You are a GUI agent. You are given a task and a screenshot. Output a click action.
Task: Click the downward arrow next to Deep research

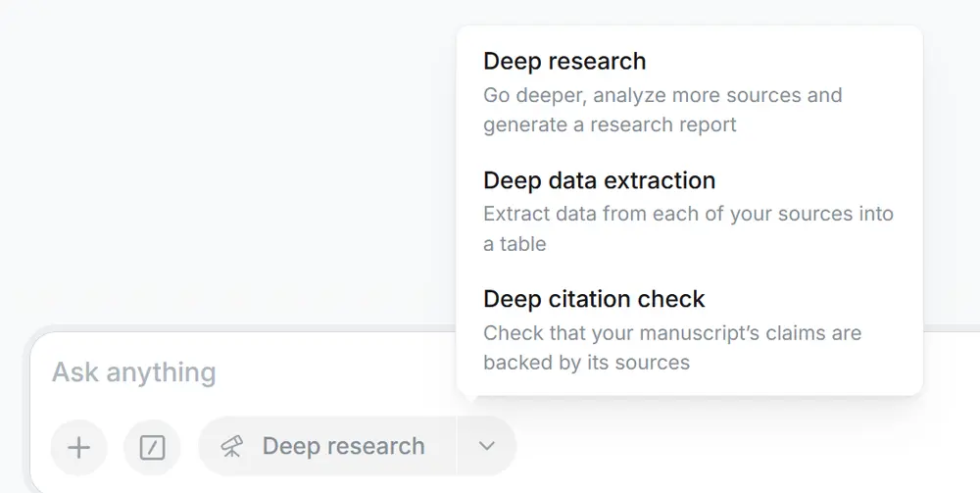click(487, 446)
